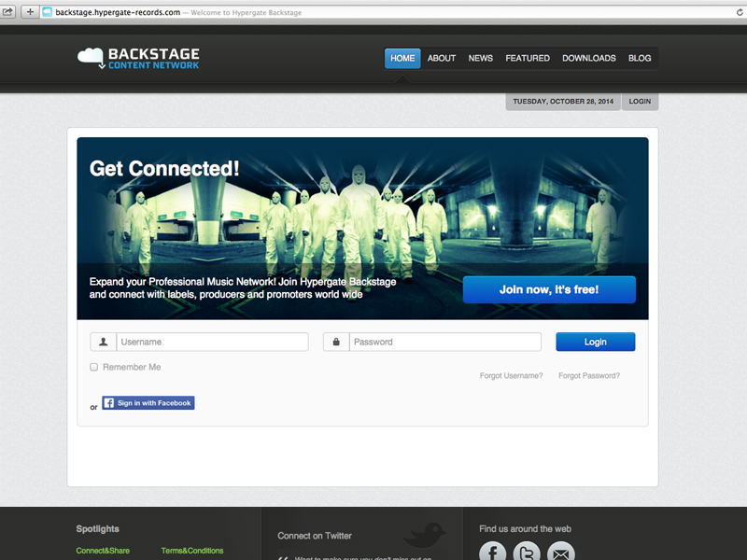Add a new tab with plus button
Viewport: 747px width, 560px height.
click(30, 12)
